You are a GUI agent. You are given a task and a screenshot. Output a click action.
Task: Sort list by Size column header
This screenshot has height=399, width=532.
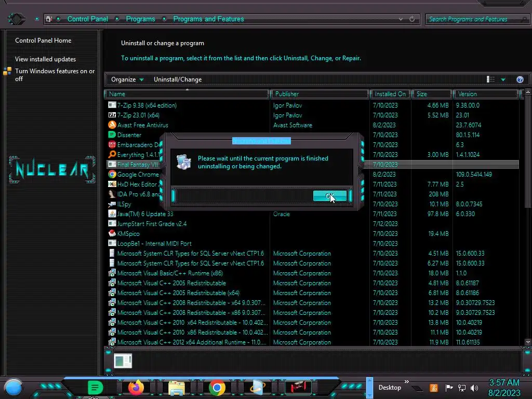pyautogui.click(x=432, y=94)
